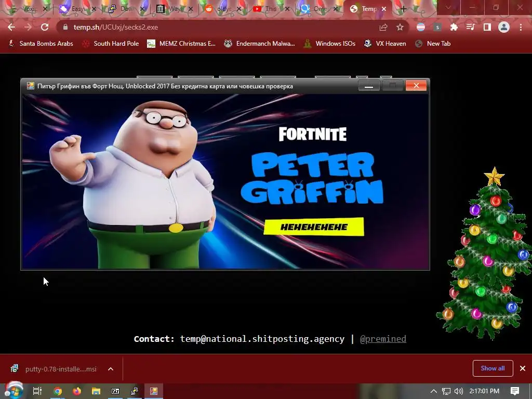The height and width of the screenshot is (399, 532).
Task: Reload the temp.sh page
Action: pos(45,27)
